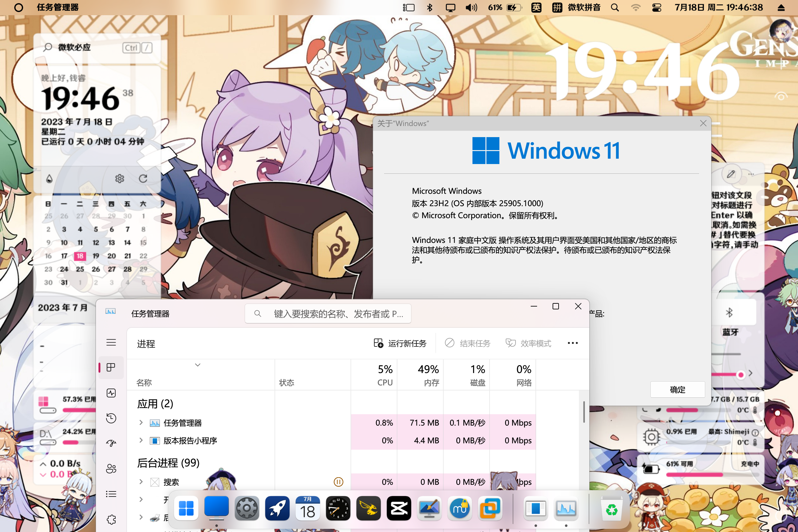Open the date and time in the menu bar
The image size is (798, 532).
point(719,8)
